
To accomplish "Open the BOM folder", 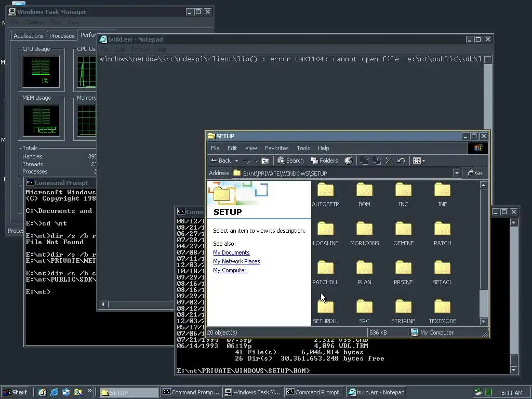I will (x=364, y=194).
